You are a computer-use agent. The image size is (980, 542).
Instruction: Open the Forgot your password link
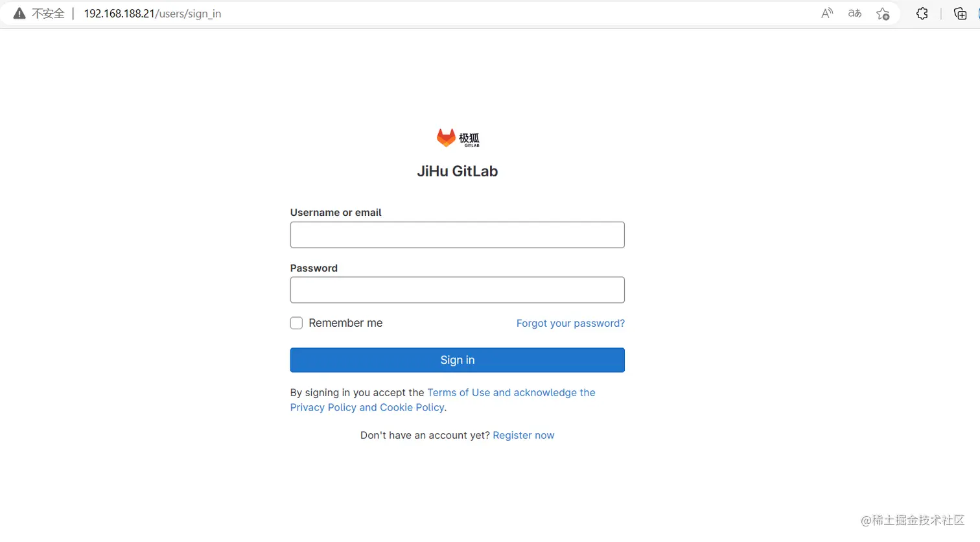tap(570, 323)
